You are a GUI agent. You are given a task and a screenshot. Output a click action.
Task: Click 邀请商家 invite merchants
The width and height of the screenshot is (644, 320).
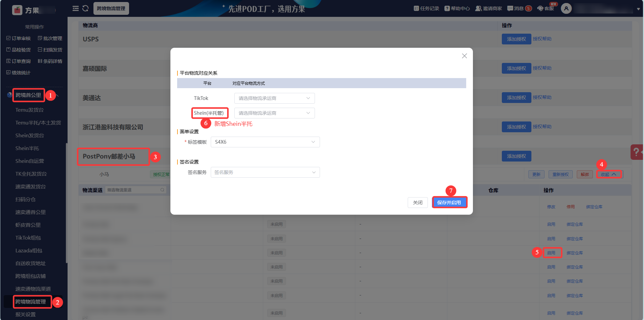coord(488,8)
